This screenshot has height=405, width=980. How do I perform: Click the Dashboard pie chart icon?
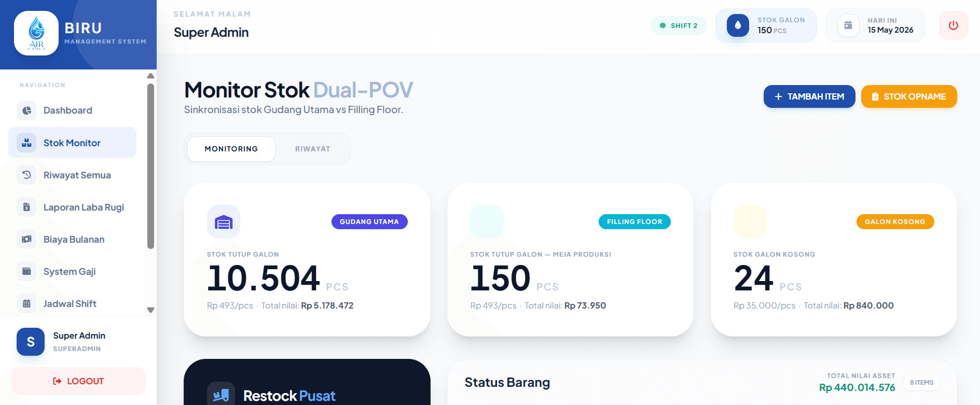point(26,110)
